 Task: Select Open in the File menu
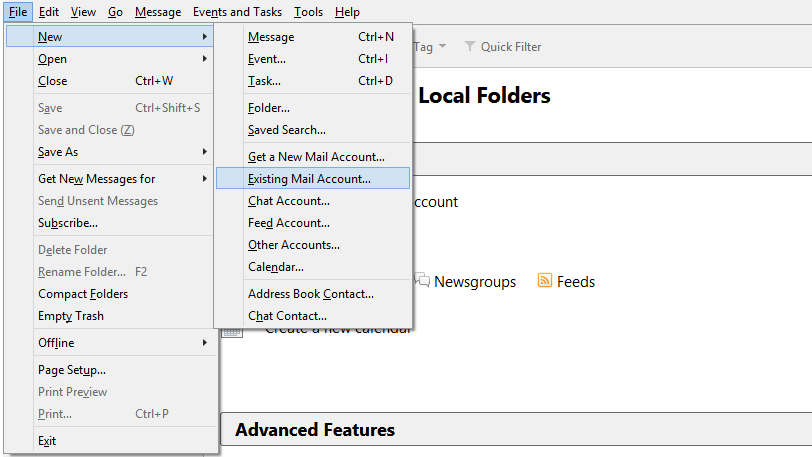click(x=109, y=59)
